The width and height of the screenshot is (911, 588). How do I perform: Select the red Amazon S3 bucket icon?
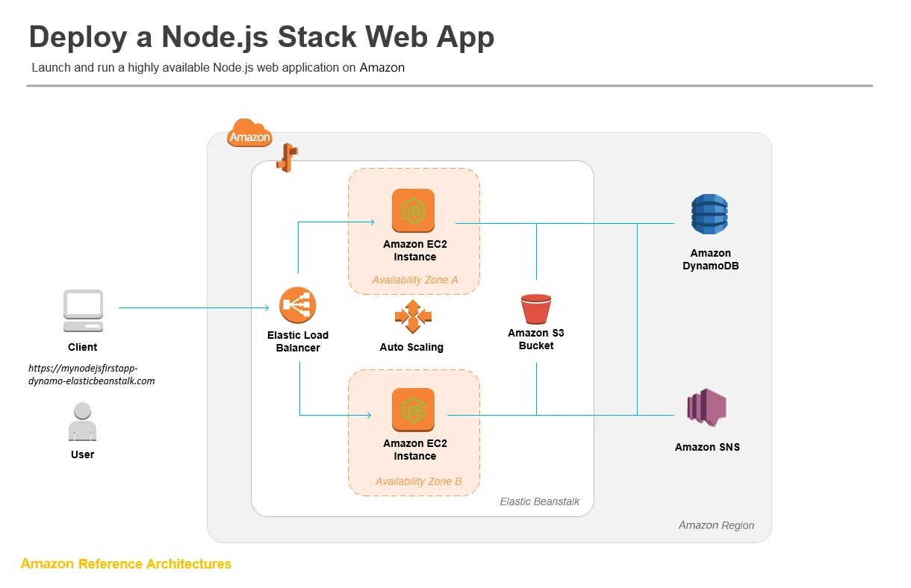pyautogui.click(x=535, y=309)
